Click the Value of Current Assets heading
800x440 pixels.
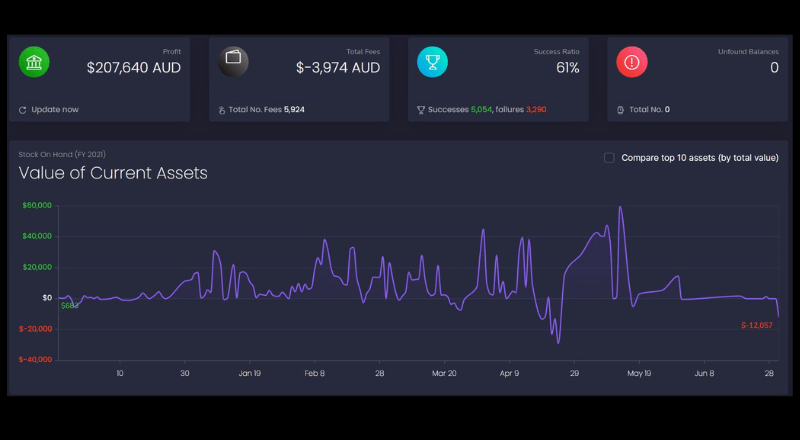(113, 173)
